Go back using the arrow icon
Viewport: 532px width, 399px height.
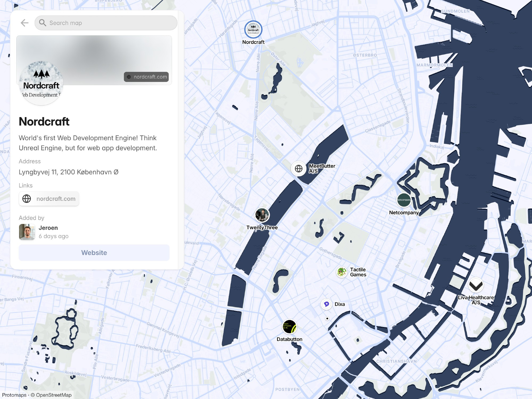coord(24,23)
